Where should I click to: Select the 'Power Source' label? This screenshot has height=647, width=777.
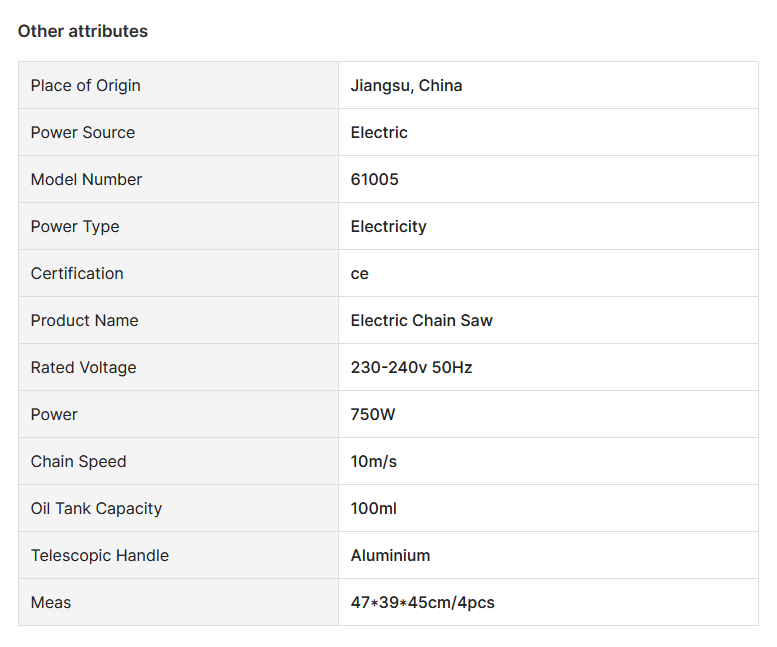pos(83,132)
